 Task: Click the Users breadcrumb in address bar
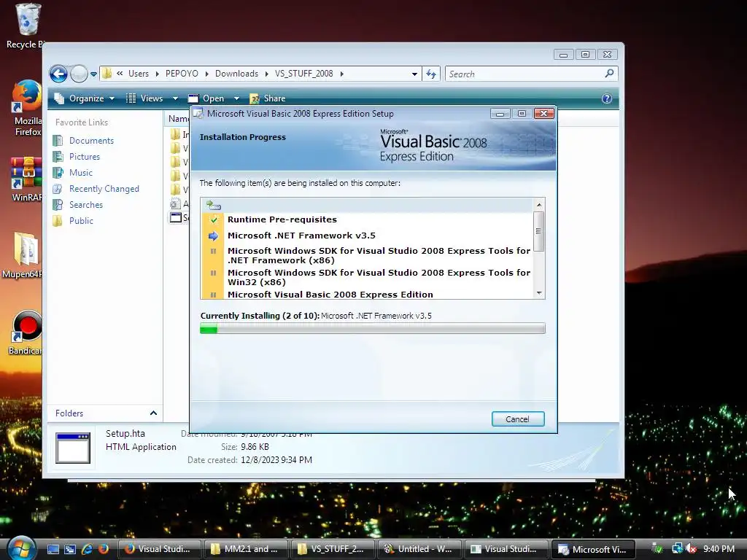coord(138,74)
